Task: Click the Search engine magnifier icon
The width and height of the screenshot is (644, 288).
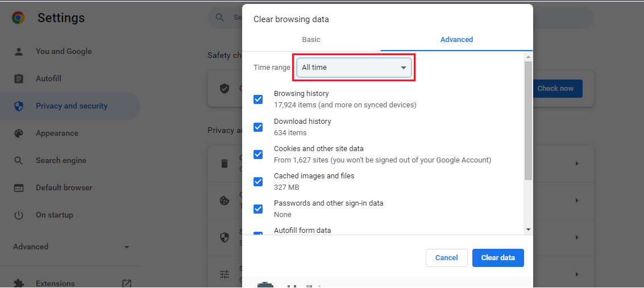Action: point(19,160)
